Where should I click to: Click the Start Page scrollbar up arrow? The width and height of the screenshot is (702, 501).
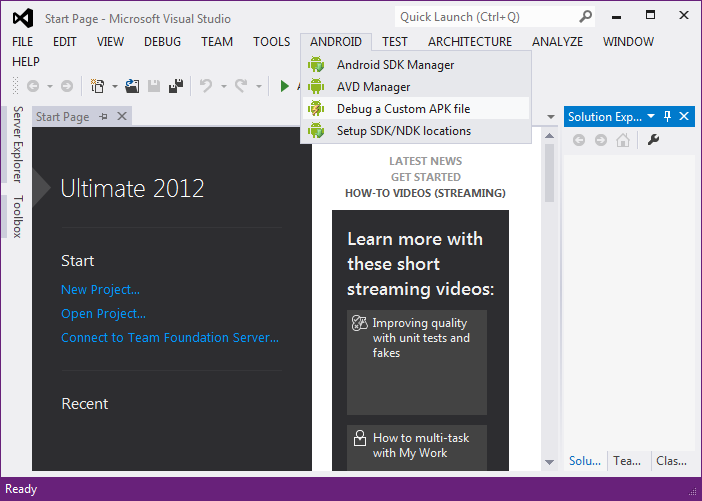point(550,136)
